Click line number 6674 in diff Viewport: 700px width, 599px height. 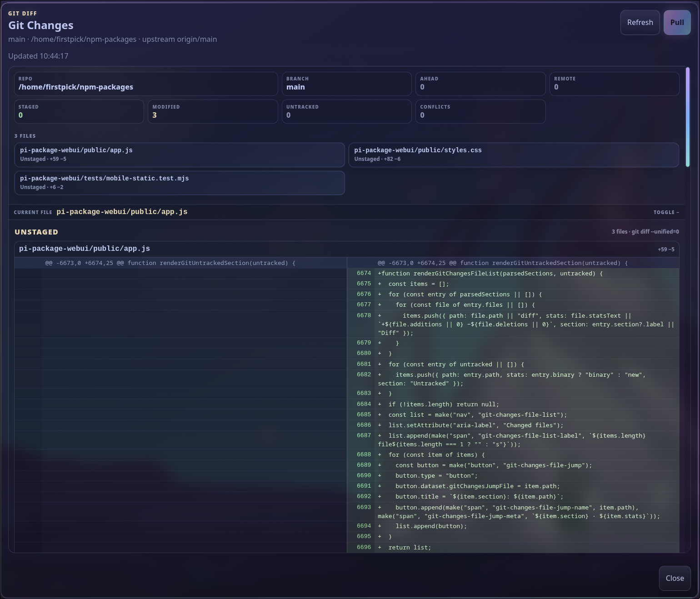(x=364, y=273)
